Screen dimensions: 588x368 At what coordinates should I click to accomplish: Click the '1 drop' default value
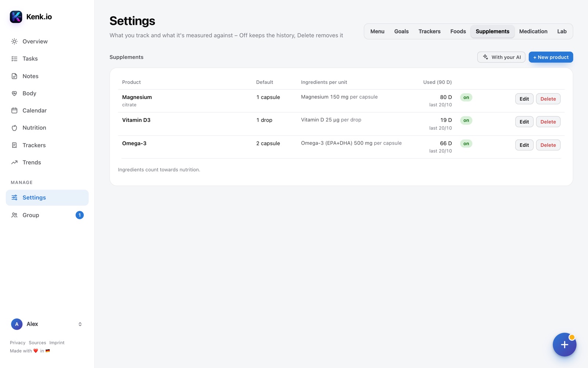(x=264, y=120)
